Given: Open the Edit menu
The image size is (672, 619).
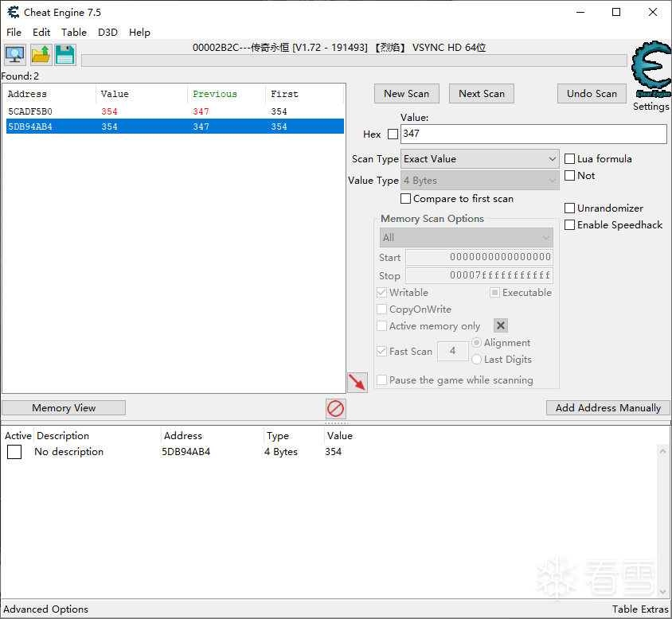Looking at the screenshot, I should pyautogui.click(x=41, y=33).
